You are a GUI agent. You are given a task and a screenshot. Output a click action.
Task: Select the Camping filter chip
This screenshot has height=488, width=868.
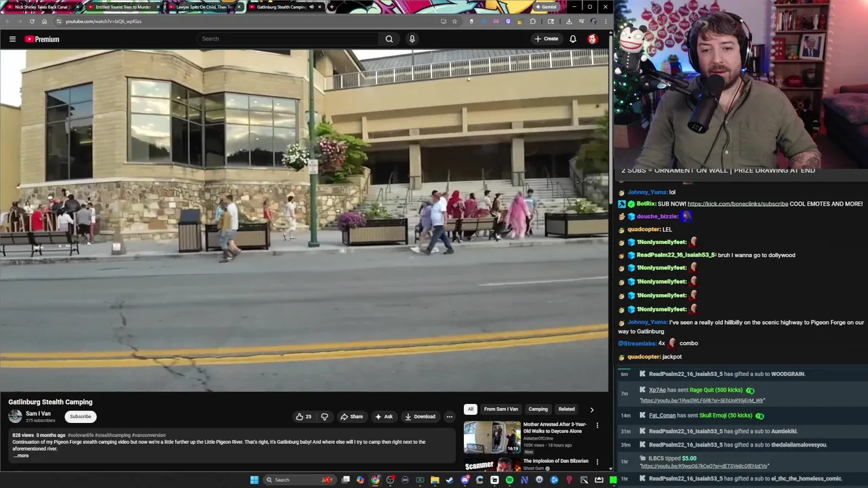click(x=538, y=409)
